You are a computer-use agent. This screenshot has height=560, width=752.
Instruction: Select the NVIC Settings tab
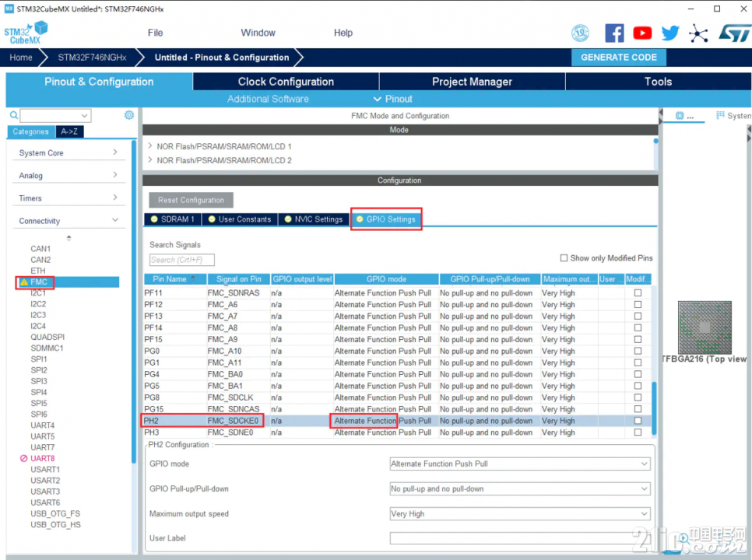click(x=315, y=219)
